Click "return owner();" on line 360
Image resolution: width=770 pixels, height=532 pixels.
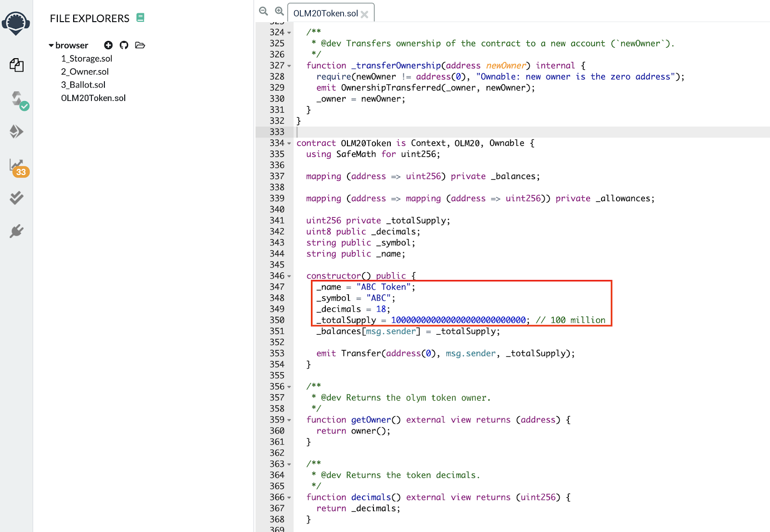pyautogui.click(x=353, y=431)
